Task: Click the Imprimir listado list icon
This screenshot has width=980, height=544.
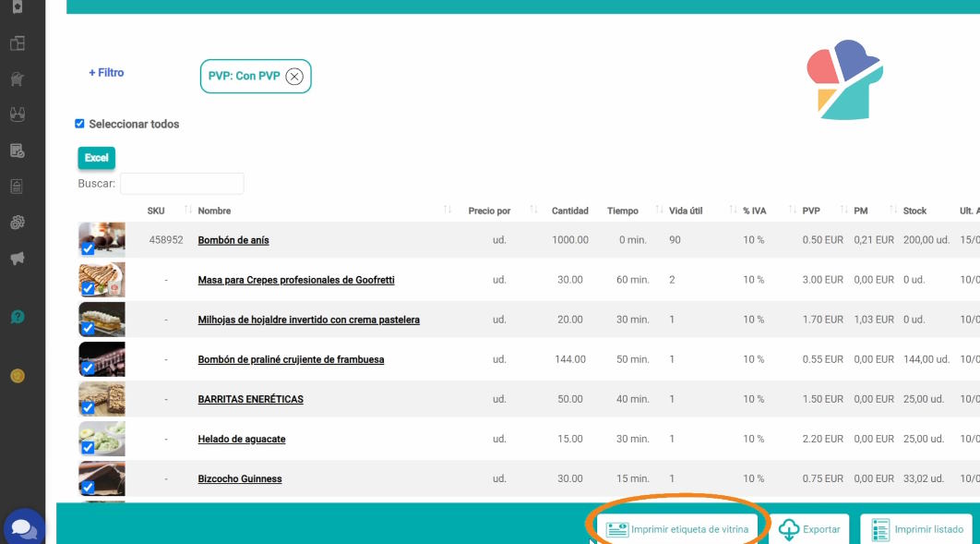Action: pyautogui.click(x=880, y=529)
